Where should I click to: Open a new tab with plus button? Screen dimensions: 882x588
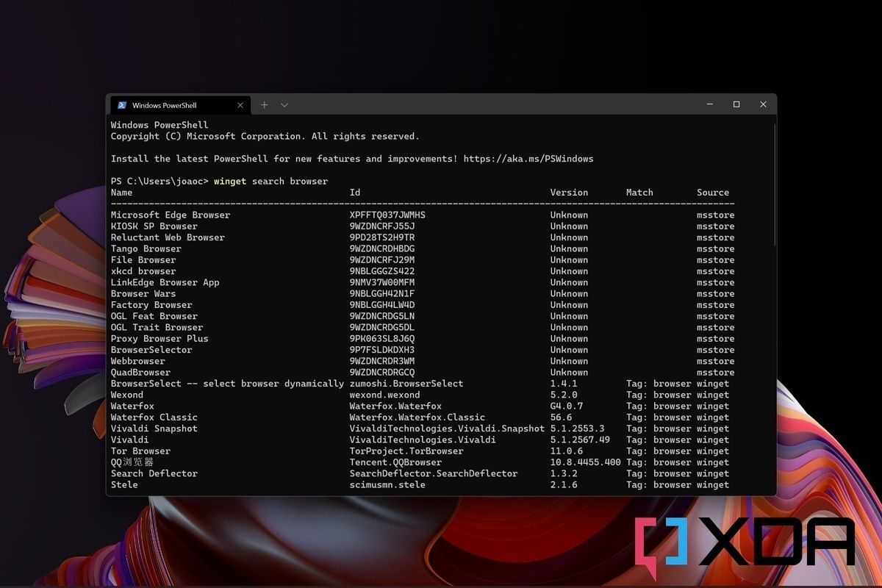[x=265, y=105]
